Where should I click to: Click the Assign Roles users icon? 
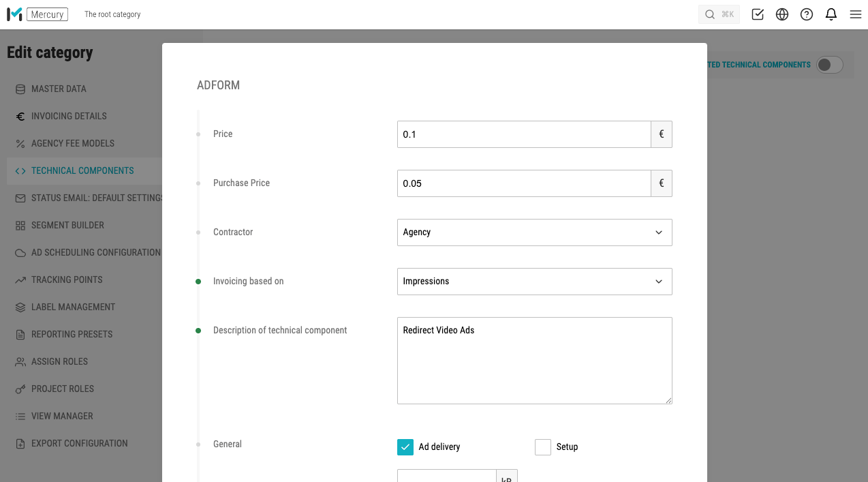20,361
